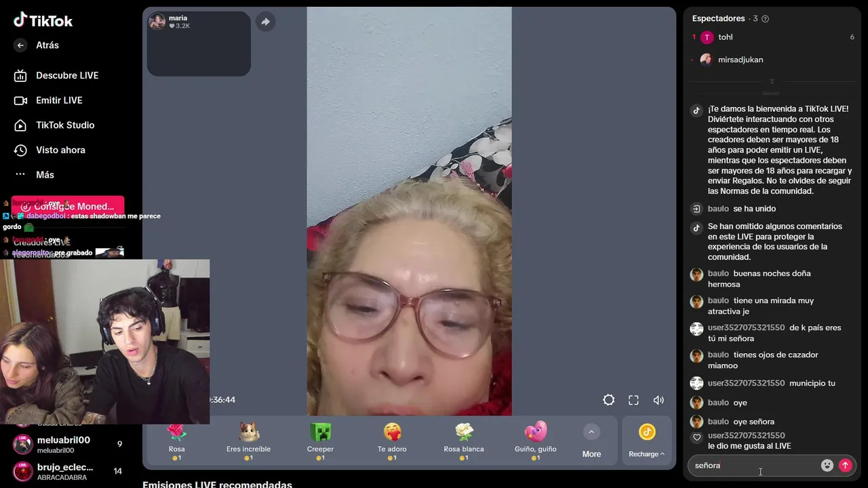Send the Te adoro gift

[392, 441]
